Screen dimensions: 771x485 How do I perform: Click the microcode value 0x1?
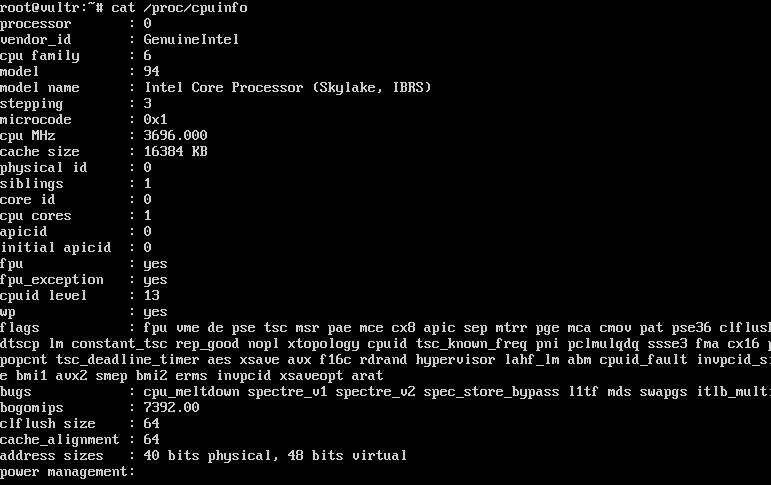coord(155,120)
